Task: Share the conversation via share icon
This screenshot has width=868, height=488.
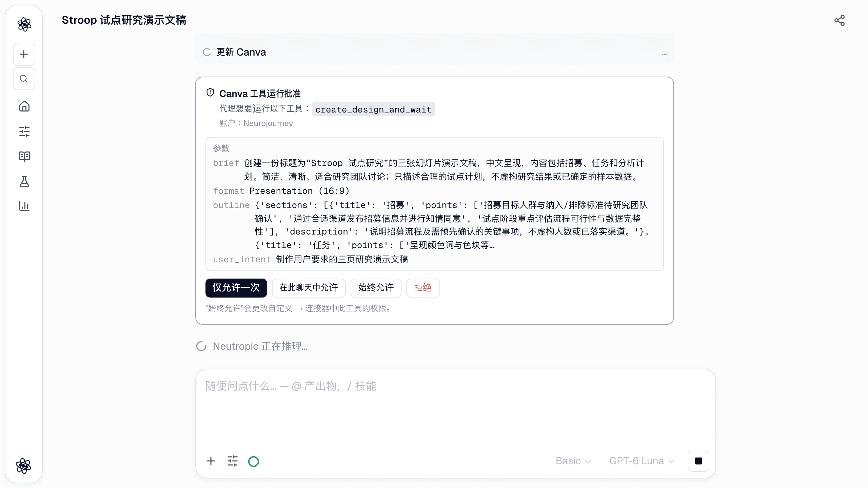Action: [840, 20]
